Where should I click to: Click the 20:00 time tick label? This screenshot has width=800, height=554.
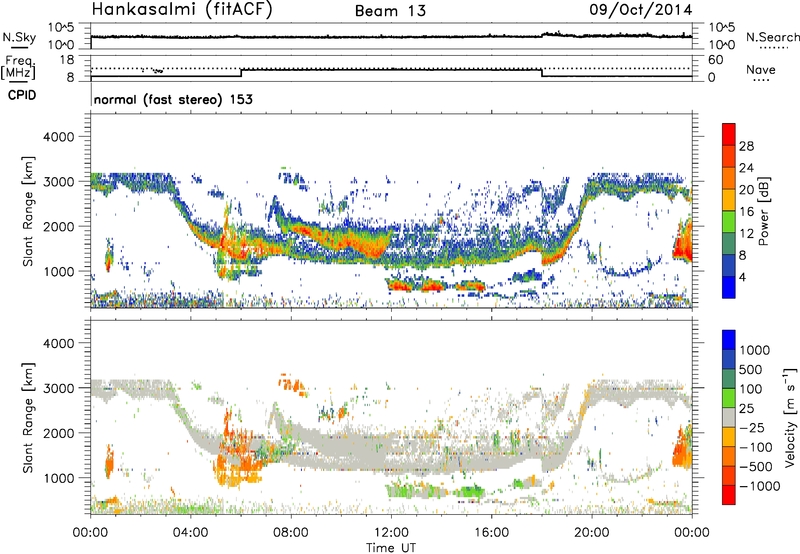(x=591, y=533)
